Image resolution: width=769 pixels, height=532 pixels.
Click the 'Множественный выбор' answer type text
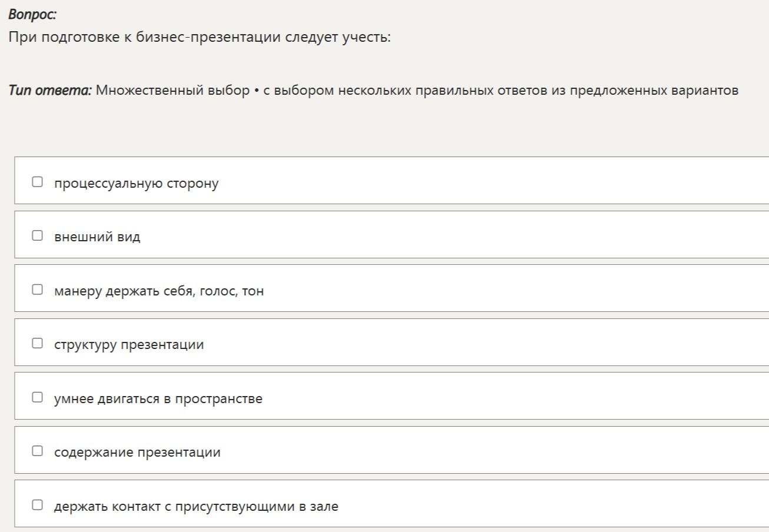click(173, 91)
